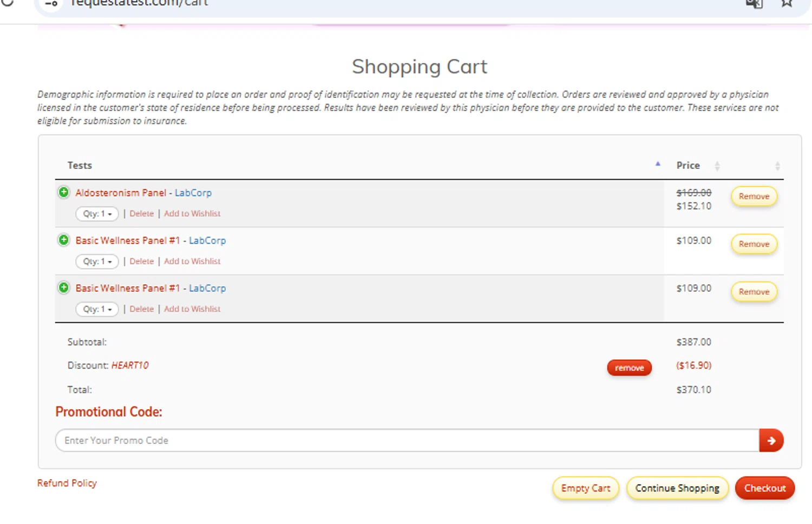Bookmark this page with the star icon
The height and width of the screenshot is (524, 812).
[787, 3]
